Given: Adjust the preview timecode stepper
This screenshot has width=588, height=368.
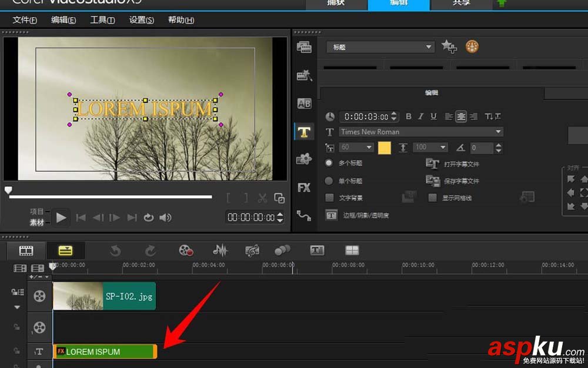Looking at the screenshot, I should tap(280, 218).
